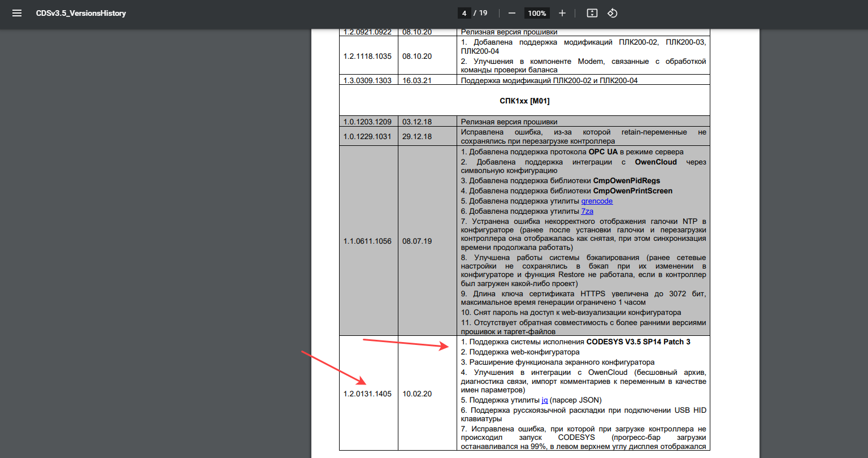Select version cell 1.0.1229.1031
This screenshot has height=458, width=868.
[x=367, y=136]
